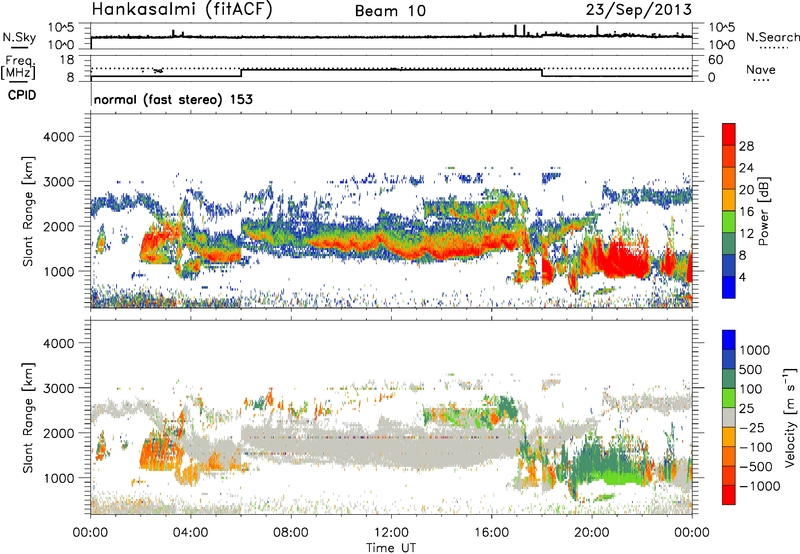The width and height of the screenshot is (800, 554).
Task: Click the 04:00 time tick label
Action: coord(190,533)
